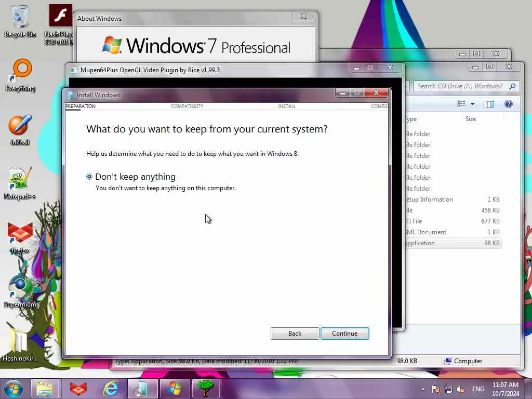
Task: Select the EFI File row of 677 KB
Action: tap(453, 221)
